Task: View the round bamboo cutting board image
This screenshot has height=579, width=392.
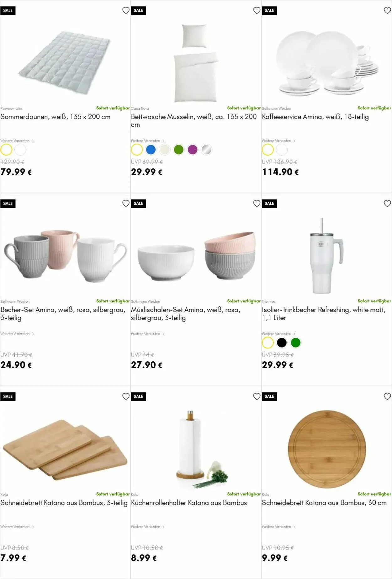Action: [x=327, y=449]
